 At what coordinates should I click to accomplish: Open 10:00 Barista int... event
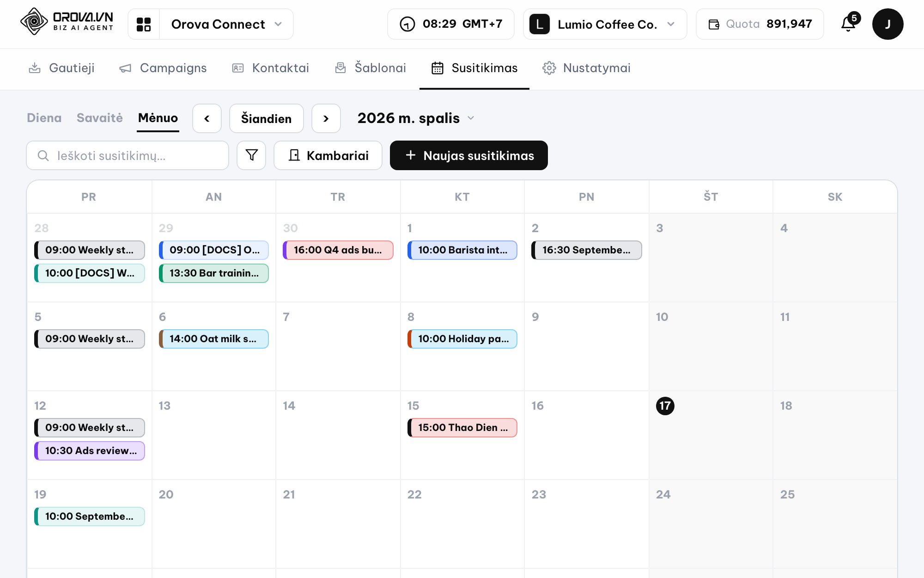pyautogui.click(x=462, y=250)
